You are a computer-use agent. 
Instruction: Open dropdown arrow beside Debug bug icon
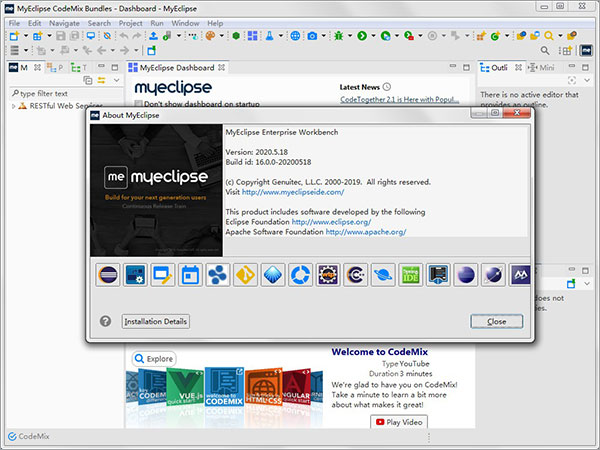click(x=350, y=36)
